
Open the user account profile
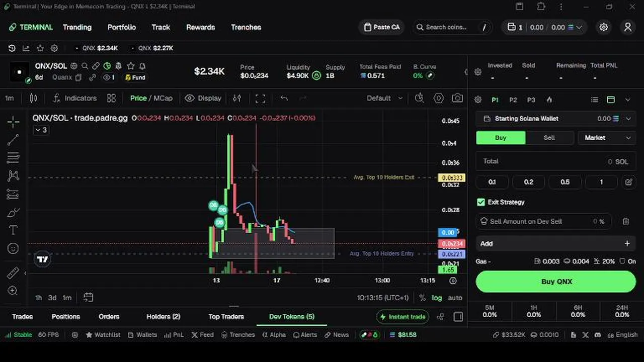pos(628,27)
